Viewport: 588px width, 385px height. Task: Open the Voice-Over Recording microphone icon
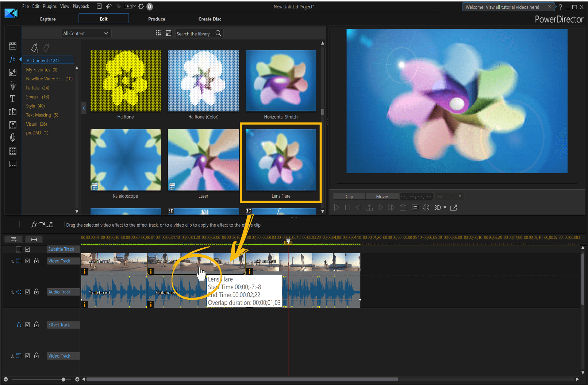click(x=12, y=138)
